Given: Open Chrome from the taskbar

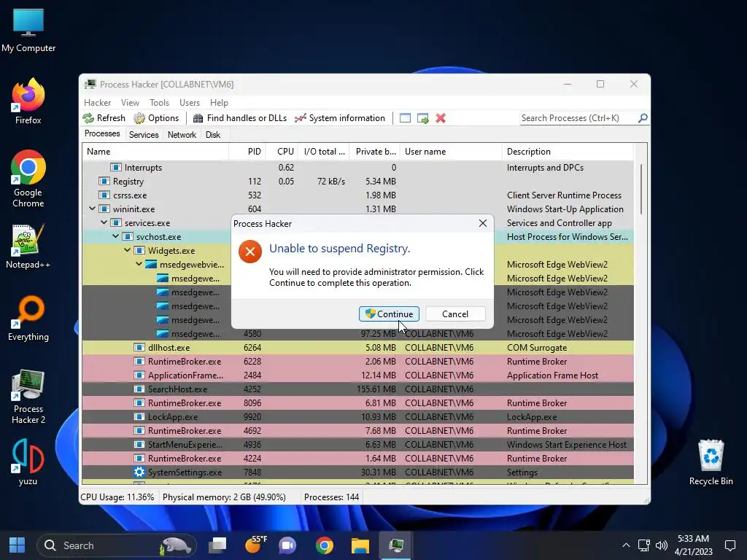Looking at the screenshot, I should pyautogui.click(x=325, y=545).
